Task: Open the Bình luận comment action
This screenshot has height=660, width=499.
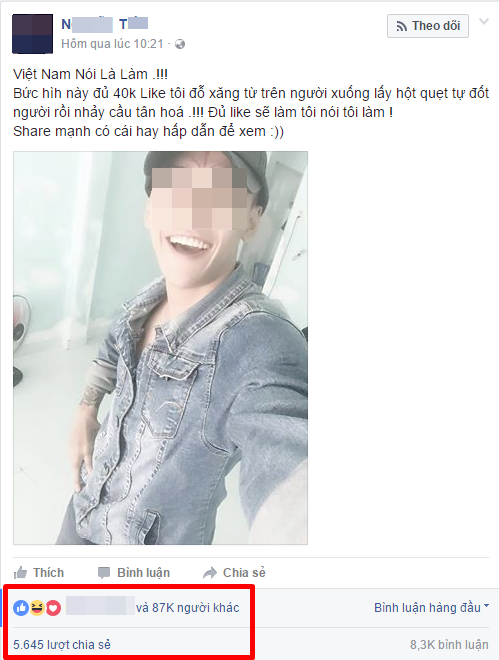Action: 134,573
